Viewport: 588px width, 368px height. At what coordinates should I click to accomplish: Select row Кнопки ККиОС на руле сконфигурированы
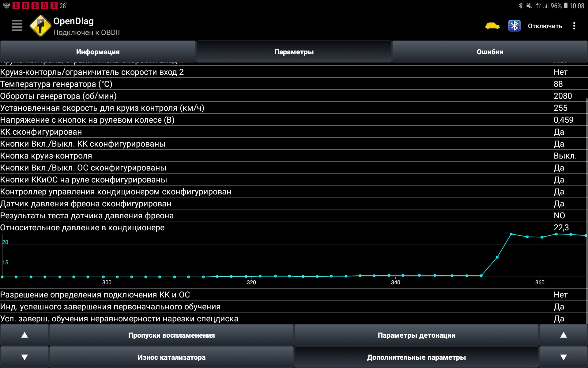point(294,180)
